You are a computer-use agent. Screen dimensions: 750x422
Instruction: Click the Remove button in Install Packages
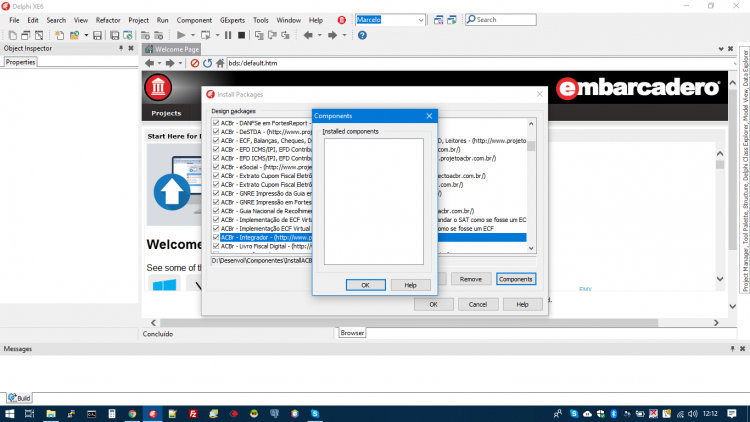pyautogui.click(x=471, y=279)
